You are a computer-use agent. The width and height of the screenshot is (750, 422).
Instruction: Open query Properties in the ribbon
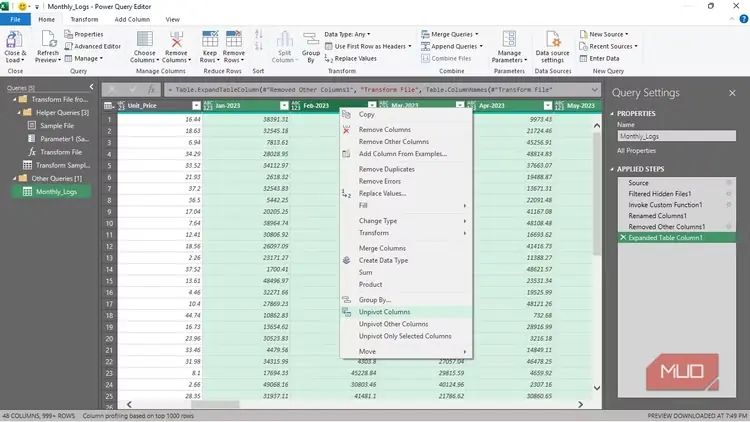coord(84,34)
